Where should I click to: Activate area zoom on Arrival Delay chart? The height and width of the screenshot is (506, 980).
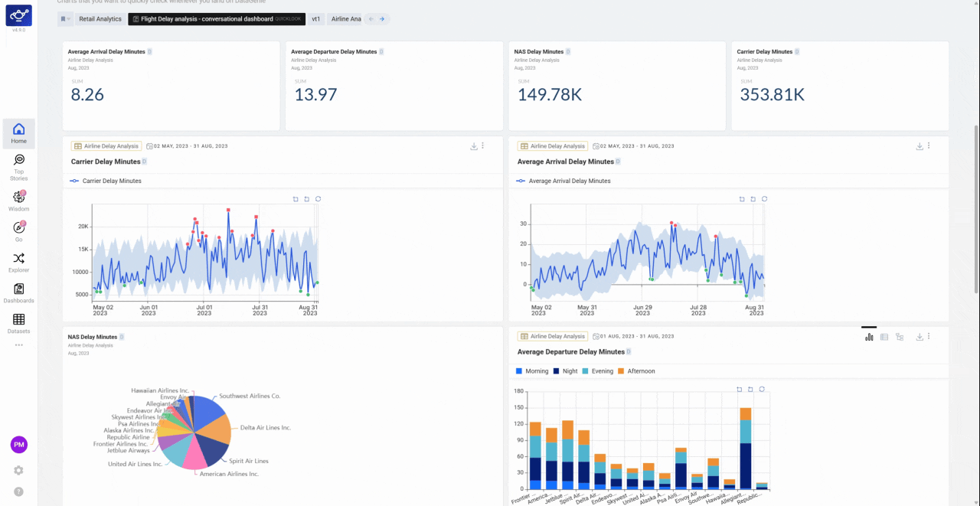coord(742,199)
